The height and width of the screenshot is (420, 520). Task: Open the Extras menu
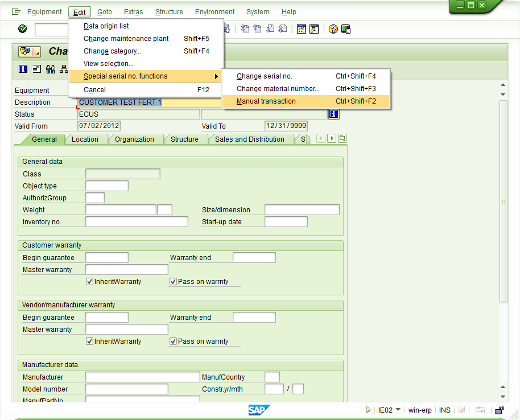pyautogui.click(x=133, y=12)
